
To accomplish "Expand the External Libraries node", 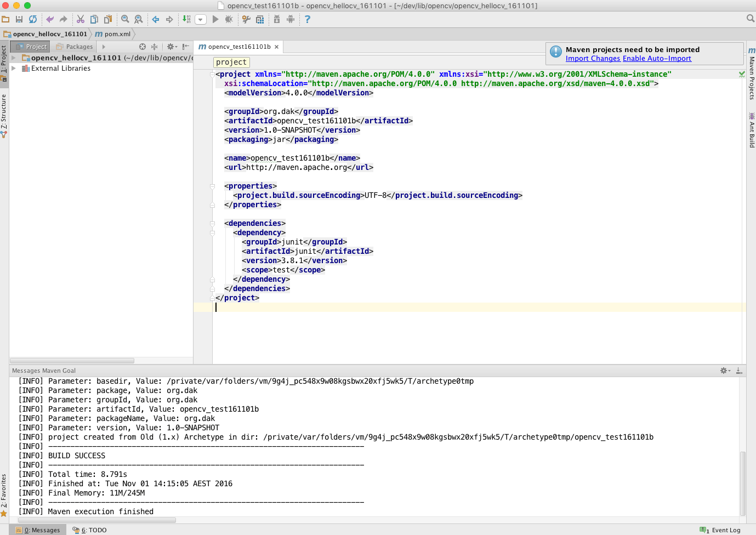I will [x=14, y=69].
